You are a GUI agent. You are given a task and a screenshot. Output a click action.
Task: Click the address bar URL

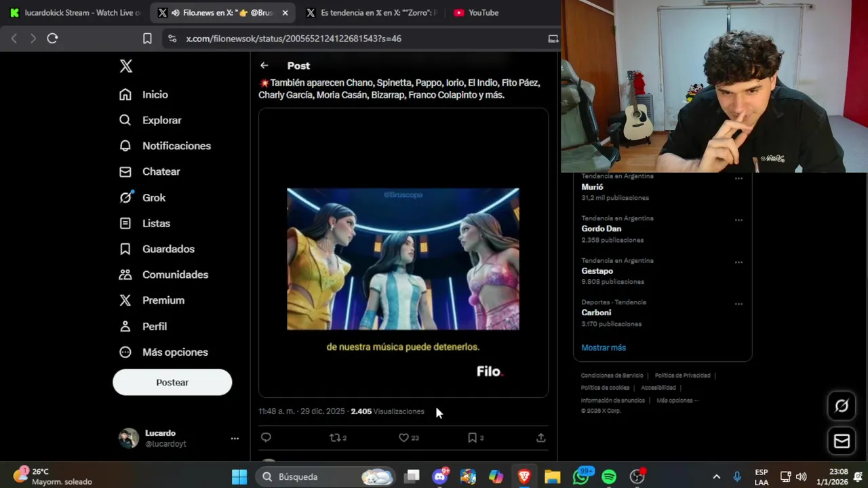click(294, 39)
